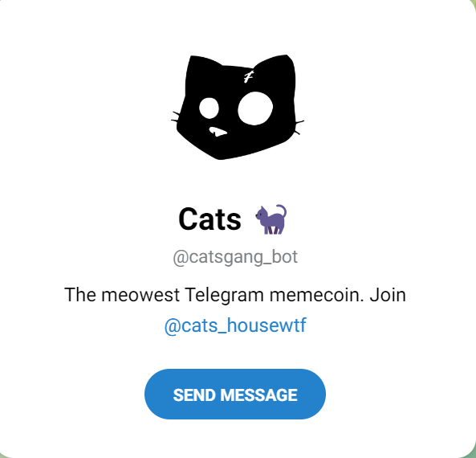Click the cat avatar's left ear
The width and height of the screenshot is (476, 458).
(201, 65)
